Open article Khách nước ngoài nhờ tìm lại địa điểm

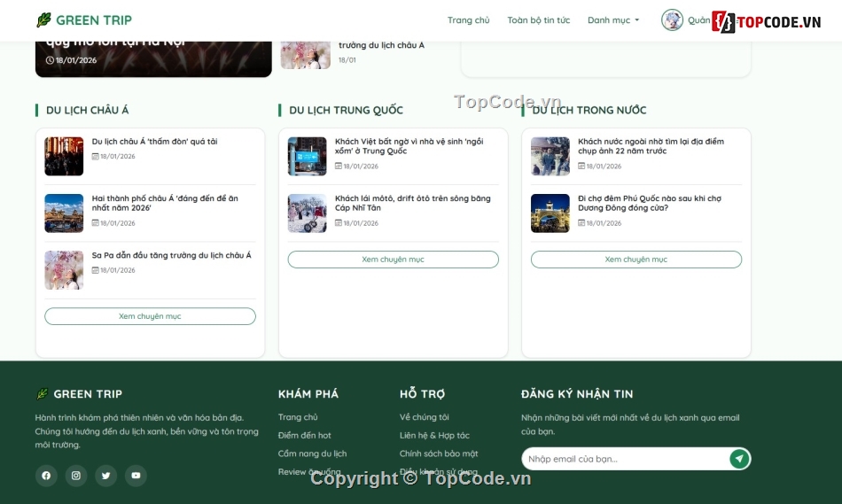pyautogui.click(x=651, y=146)
